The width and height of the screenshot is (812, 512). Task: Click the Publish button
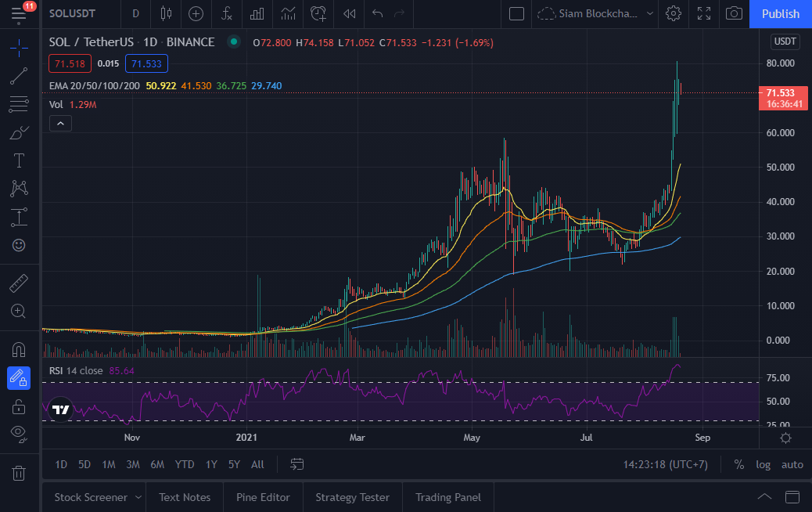click(x=780, y=14)
